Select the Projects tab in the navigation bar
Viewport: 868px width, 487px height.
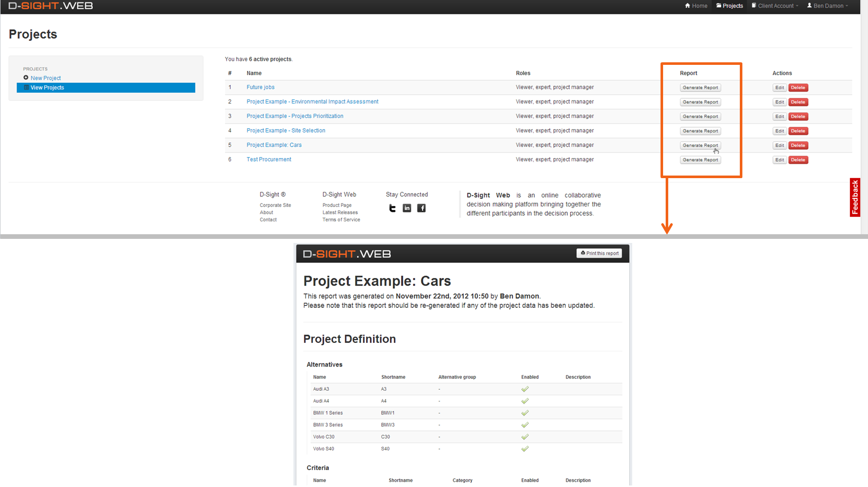pos(730,6)
